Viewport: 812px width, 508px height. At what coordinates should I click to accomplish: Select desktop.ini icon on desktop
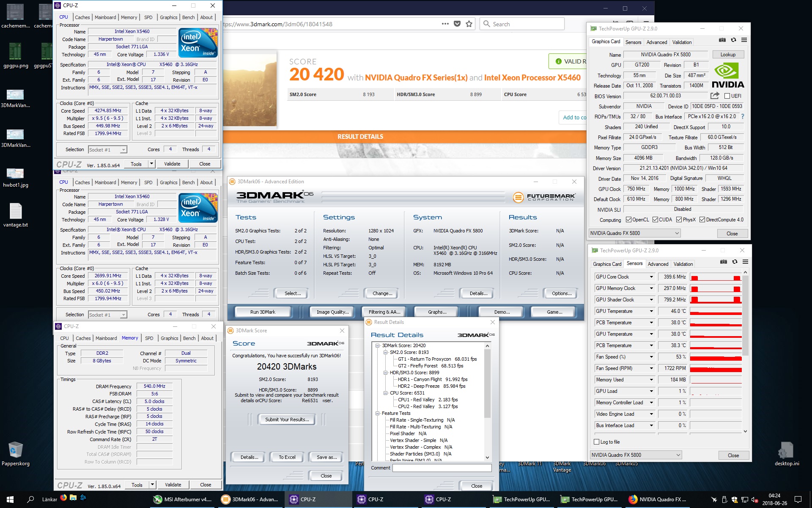pos(787,454)
